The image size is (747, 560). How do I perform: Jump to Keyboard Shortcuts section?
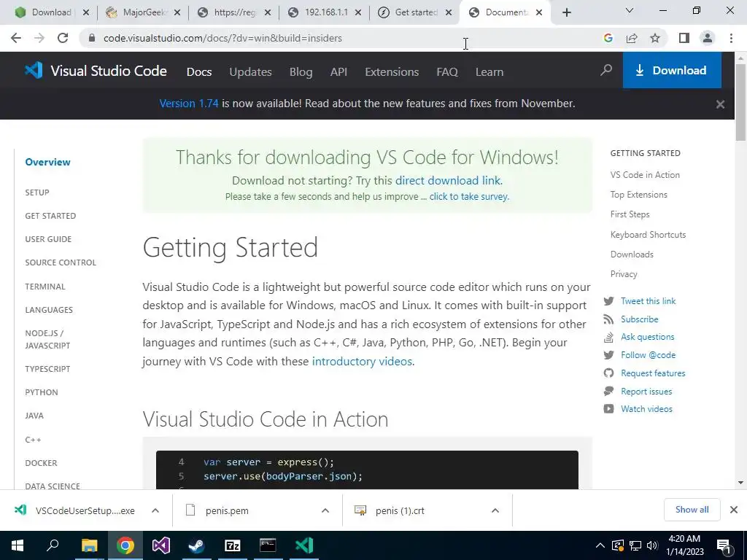(x=648, y=234)
